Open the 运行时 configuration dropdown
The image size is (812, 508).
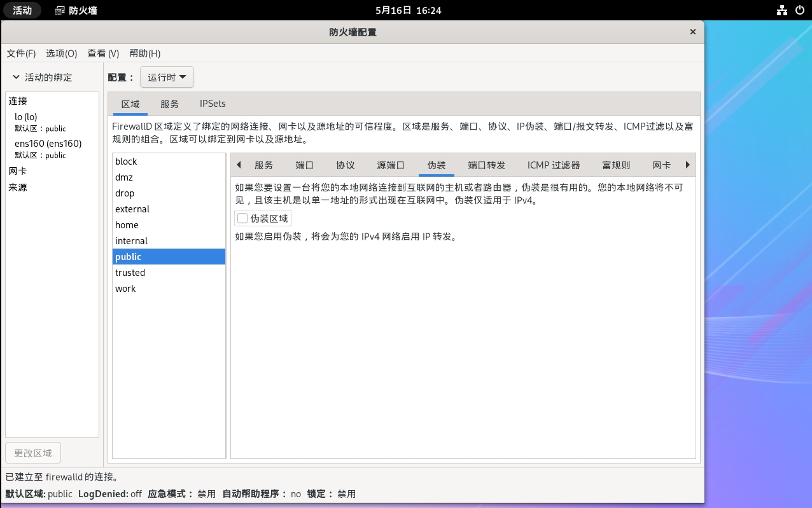click(x=167, y=77)
